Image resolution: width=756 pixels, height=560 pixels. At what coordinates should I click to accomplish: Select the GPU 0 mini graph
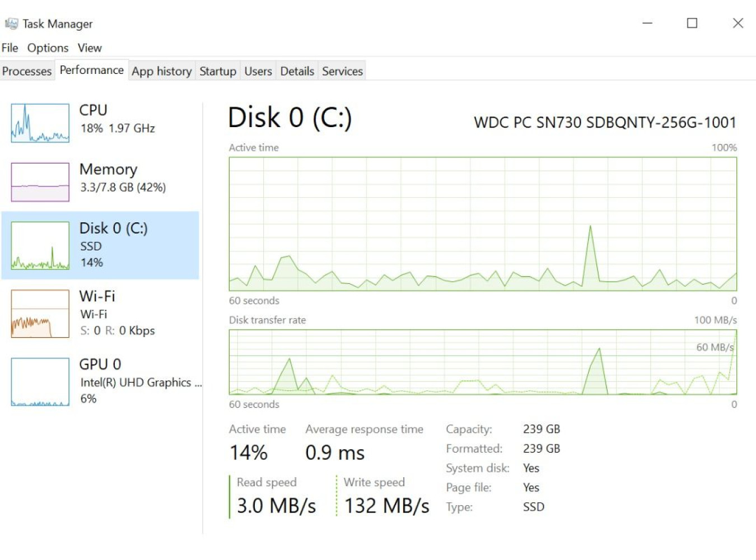click(40, 382)
